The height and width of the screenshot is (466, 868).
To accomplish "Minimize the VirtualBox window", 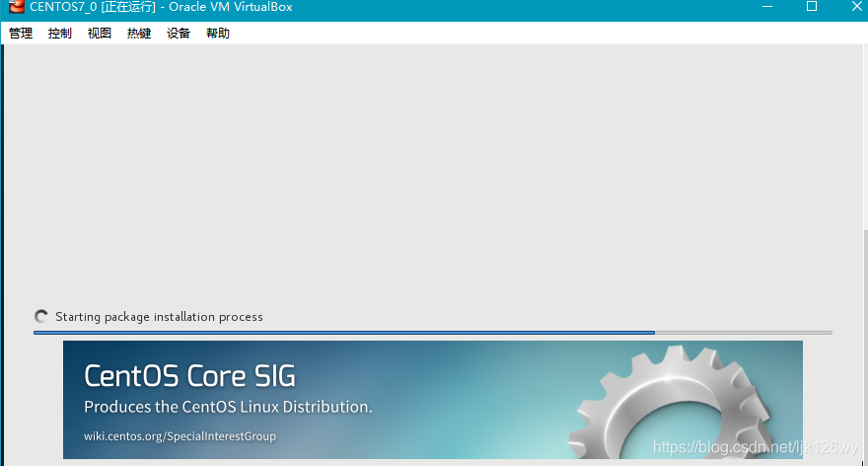I will (767, 7).
